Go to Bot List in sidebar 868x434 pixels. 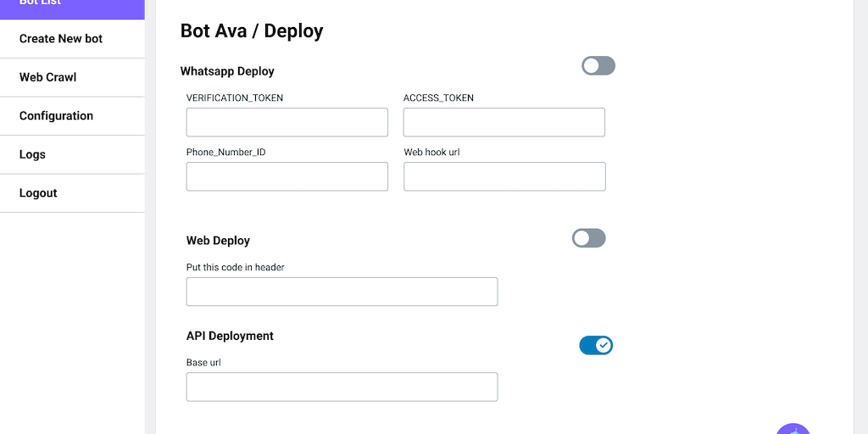(72, 5)
